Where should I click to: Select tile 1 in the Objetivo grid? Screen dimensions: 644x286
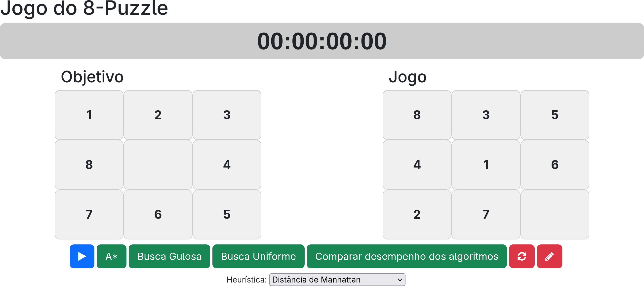point(89,115)
